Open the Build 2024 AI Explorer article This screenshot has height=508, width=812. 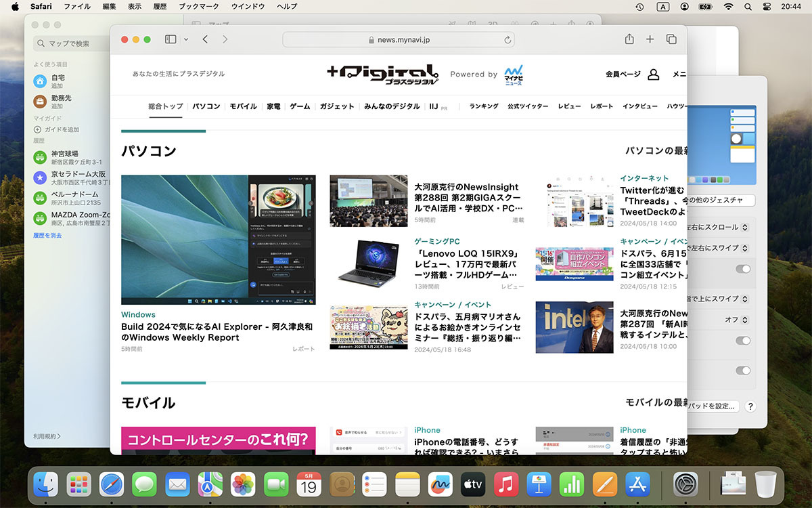(217, 332)
